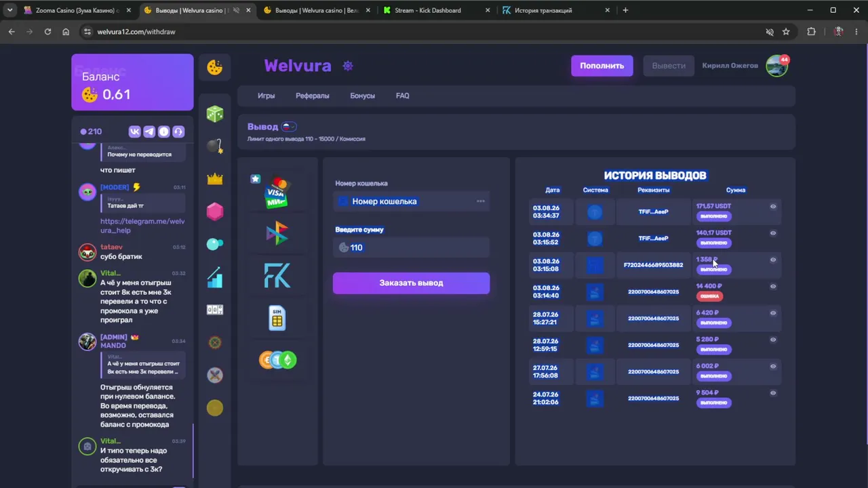Choose the FK wallet withdrawal method
Viewport: 868px width, 488px height.
click(x=277, y=276)
